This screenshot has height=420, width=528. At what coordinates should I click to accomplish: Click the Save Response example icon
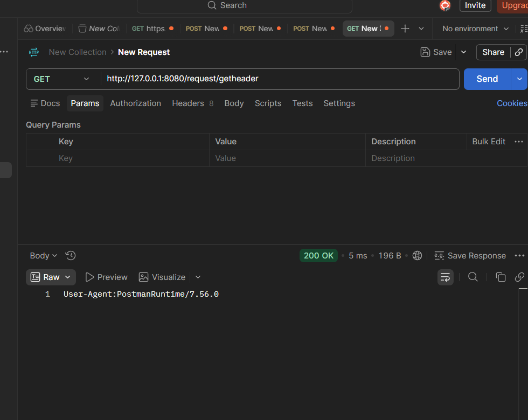[439, 256]
